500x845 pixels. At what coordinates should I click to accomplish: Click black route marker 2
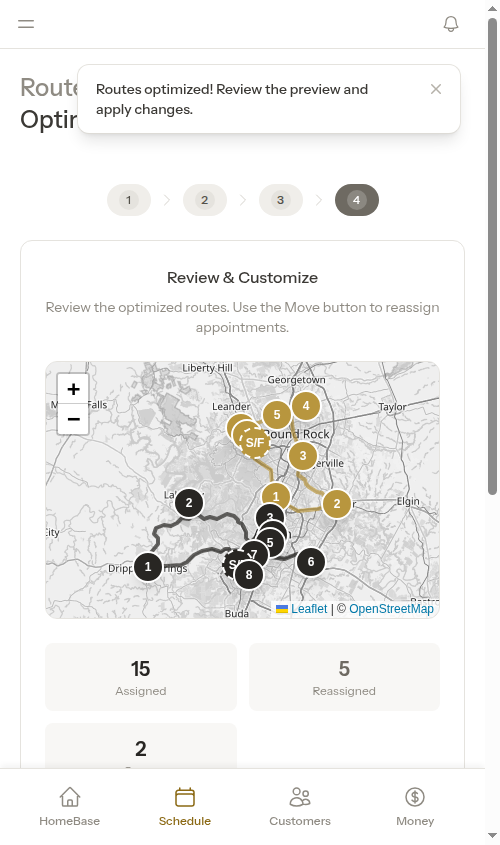tap(189, 503)
